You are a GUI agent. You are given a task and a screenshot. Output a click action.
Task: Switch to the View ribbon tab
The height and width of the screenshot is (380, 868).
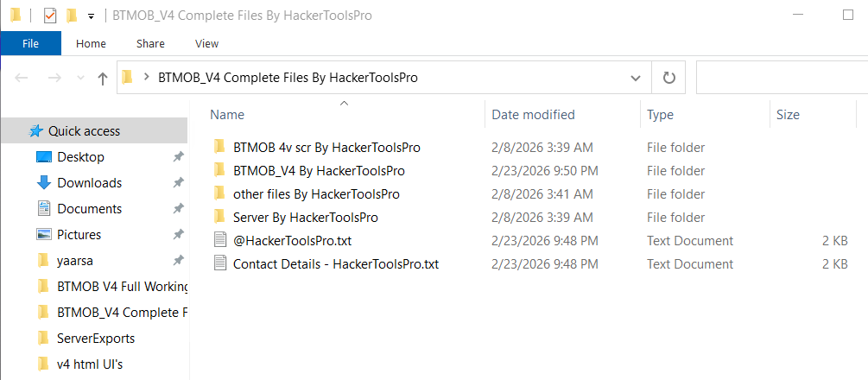click(206, 43)
